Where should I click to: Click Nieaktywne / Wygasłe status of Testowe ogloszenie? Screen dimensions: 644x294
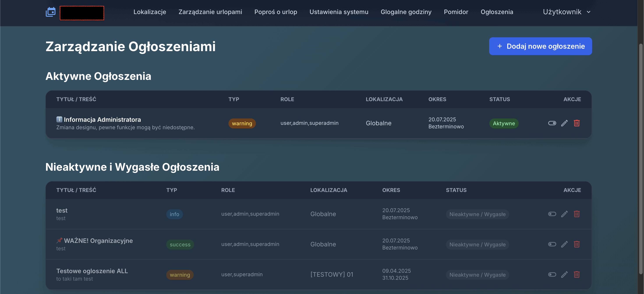pos(477,275)
